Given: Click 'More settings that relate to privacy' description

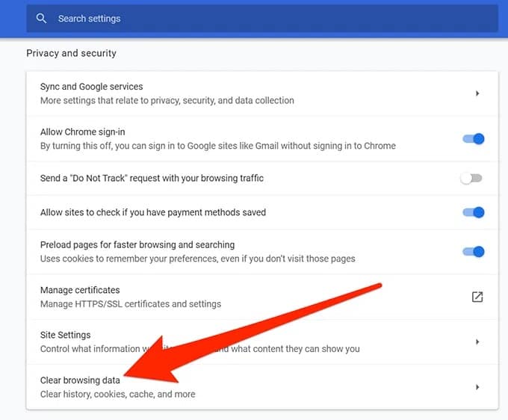Looking at the screenshot, I should click(x=167, y=100).
